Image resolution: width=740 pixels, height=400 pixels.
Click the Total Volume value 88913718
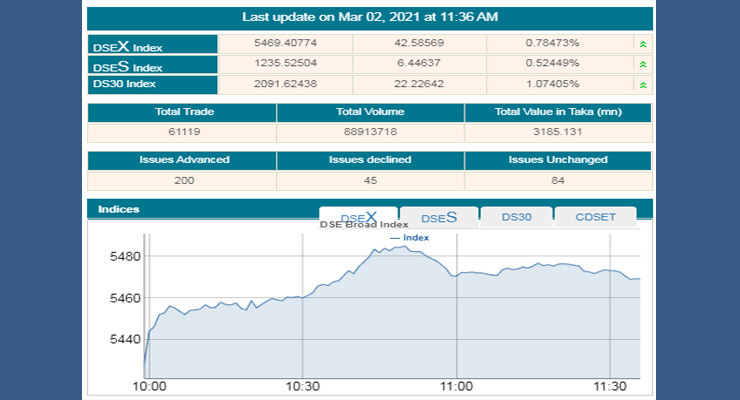point(368,131)
